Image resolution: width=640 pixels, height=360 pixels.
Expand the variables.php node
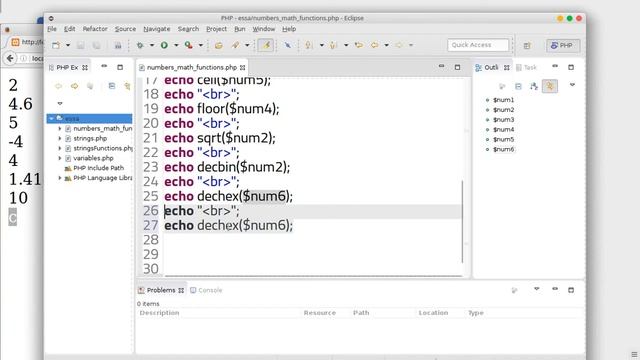[x=60, y=158]
